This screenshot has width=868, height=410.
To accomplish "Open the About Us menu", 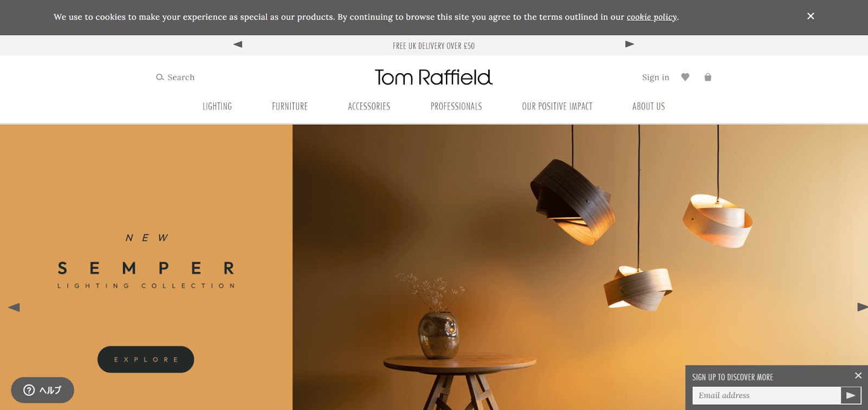I will tap(648, 106).
